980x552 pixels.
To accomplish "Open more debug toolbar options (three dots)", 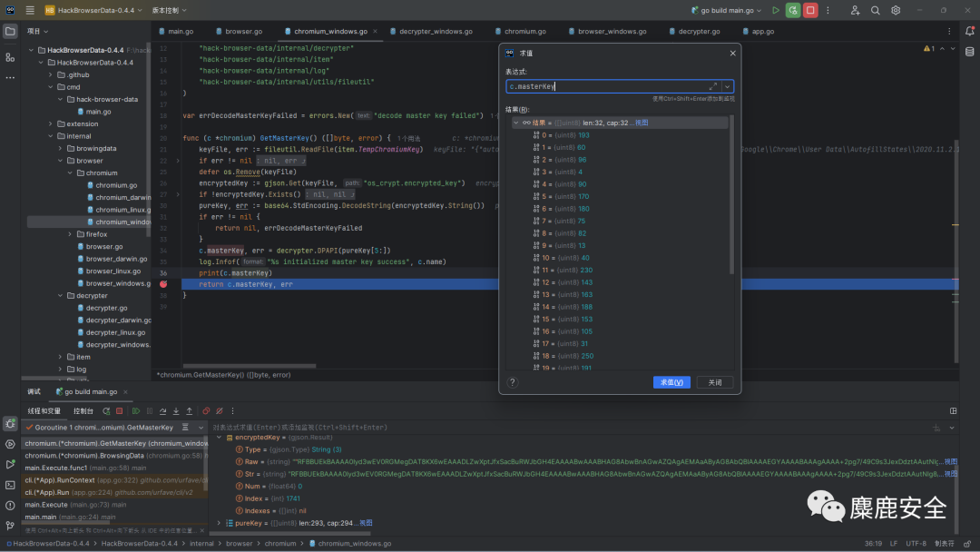I will pos(232,410).
